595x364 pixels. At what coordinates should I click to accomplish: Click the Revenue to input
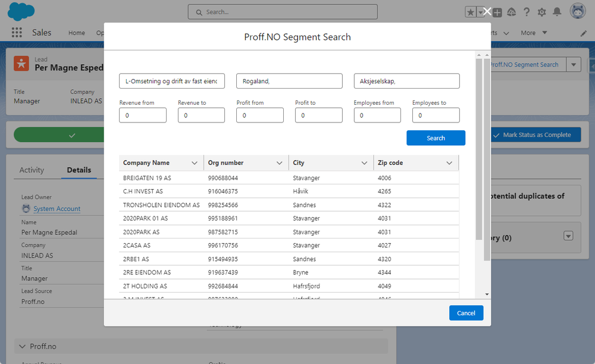201,115
